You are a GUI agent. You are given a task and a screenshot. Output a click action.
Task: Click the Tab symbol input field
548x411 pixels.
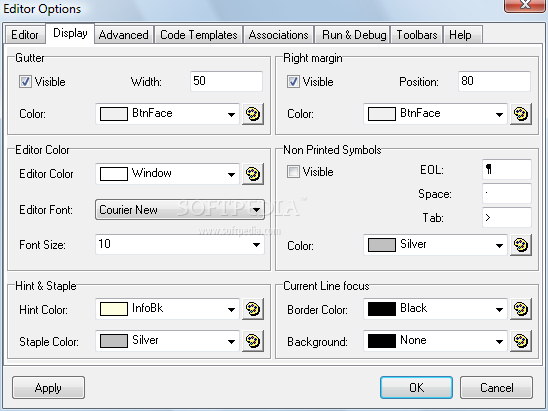point(507,217)
